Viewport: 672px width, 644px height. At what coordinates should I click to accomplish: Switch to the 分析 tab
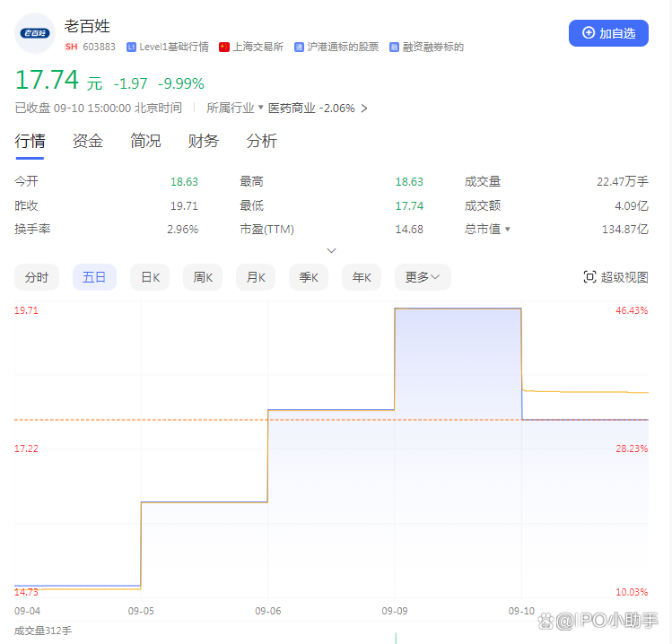[261, 141]
